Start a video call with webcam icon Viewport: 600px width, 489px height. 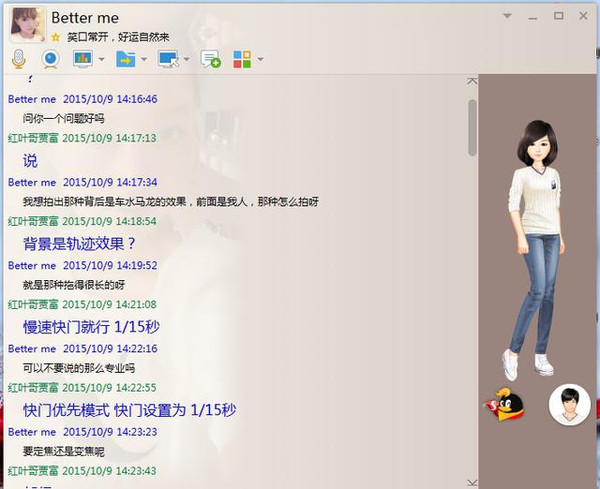50,59
